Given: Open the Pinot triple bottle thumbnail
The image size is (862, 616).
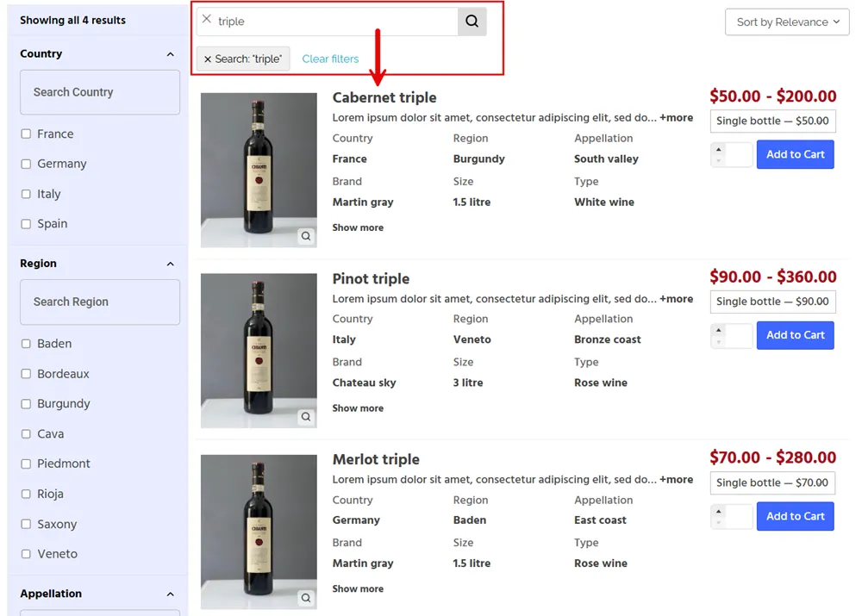Looking at the screenshot, I should (x=259, y=351).
